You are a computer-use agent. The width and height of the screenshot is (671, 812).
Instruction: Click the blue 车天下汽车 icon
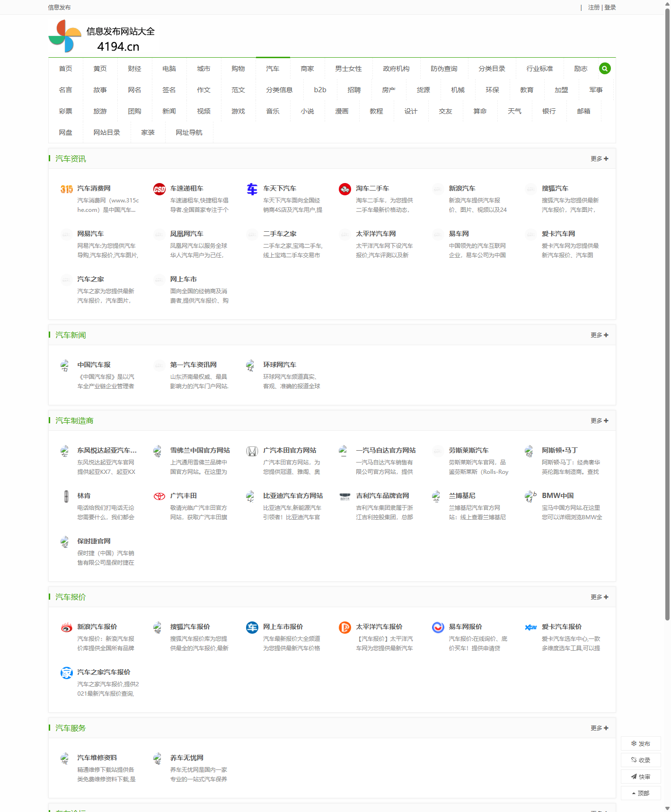click(252, 189)
